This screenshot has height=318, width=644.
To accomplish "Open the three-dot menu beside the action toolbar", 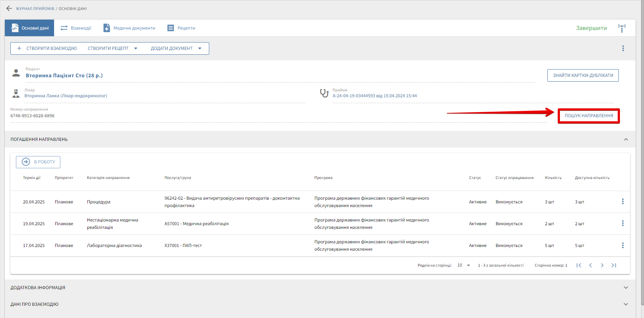I will (x=623, y=48).
